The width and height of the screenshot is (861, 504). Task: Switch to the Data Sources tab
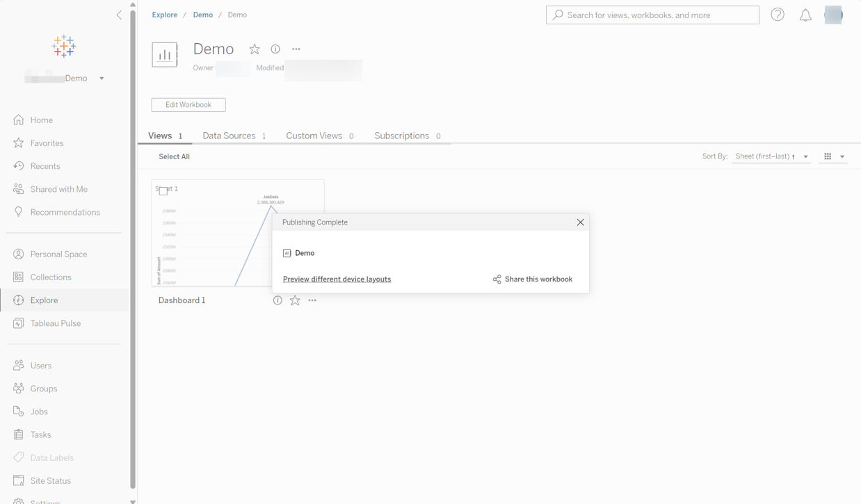click(229, 136)
